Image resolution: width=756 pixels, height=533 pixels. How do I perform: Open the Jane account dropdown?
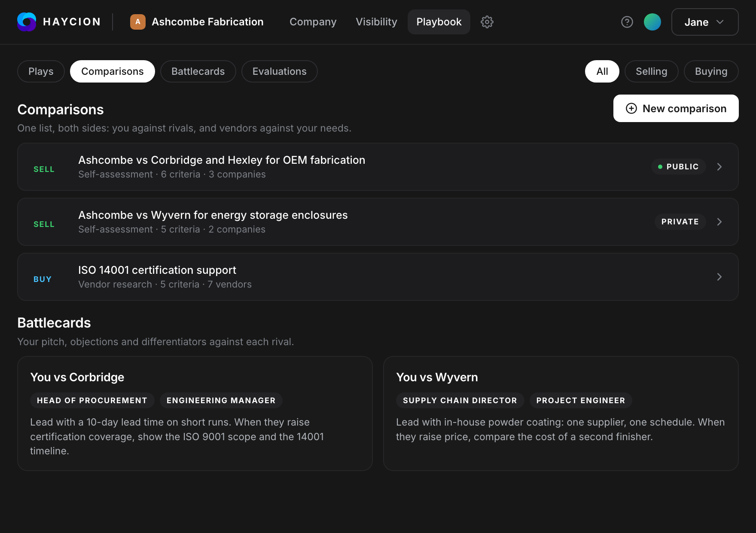pyautogui.click(x=705, y=22)
